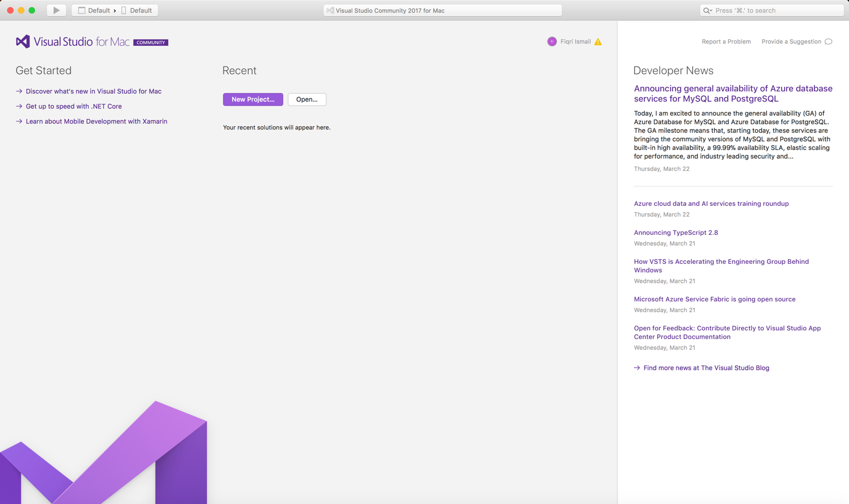Click the arrow beside Xamarin link
Viewport: 849px width, 504px height.
[19, 121]
